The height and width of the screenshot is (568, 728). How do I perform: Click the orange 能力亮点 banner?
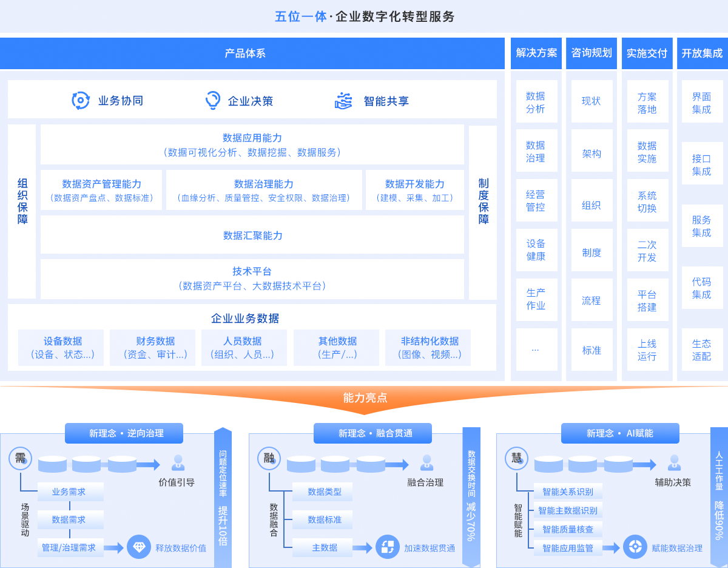click(364, 399)
